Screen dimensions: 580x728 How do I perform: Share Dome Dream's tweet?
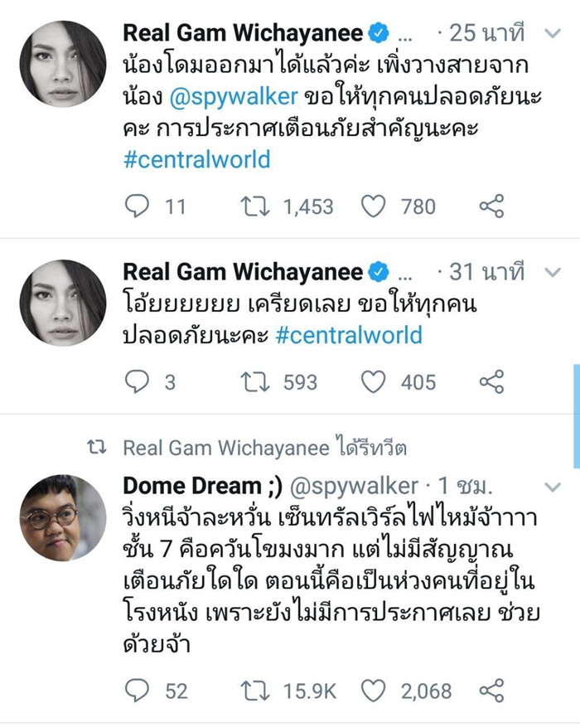(x=491, y=691)
